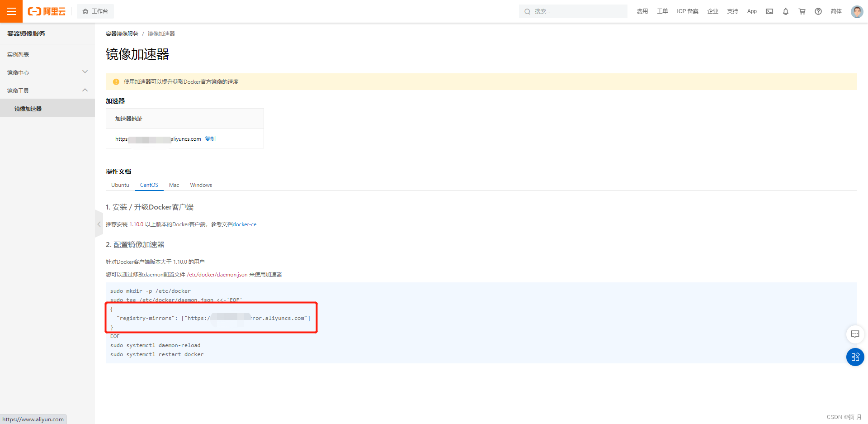Open the docker-ce documentation link
This screenshot has width=868, height=424.
[x=245, y=224]
